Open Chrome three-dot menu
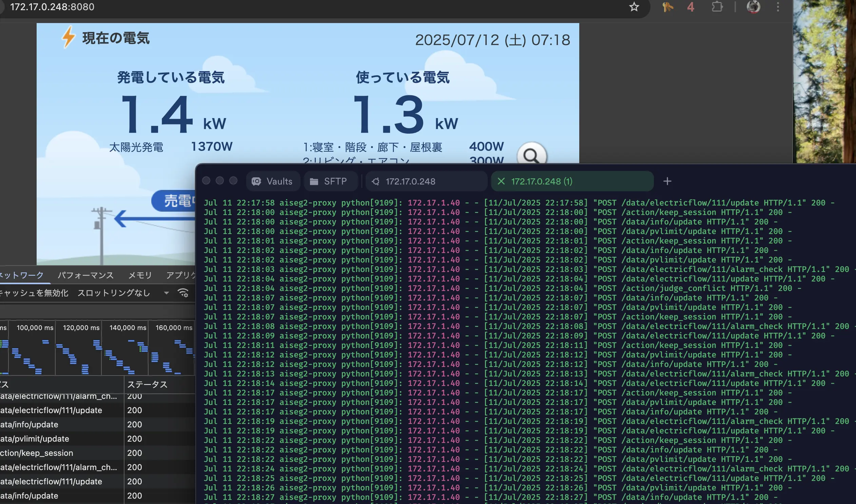 pyautogui.click(x=778, y=7)
